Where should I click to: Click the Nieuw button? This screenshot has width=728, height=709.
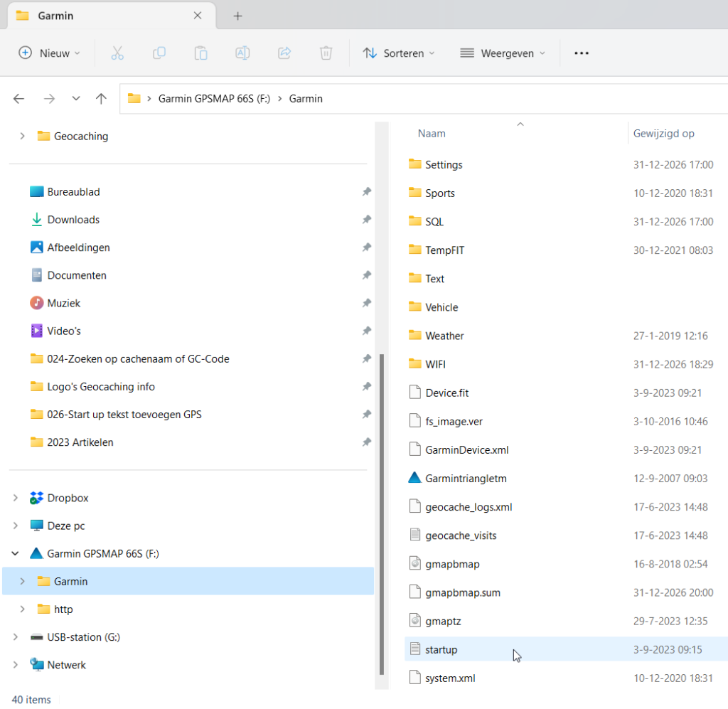(x=49, y=53)
